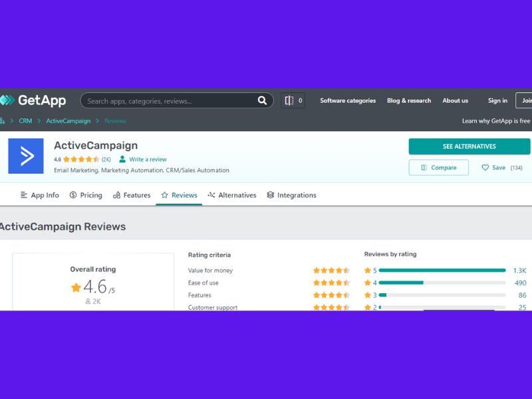532x399 pixels.
Task: Click the Overall rating label
Action: tap(93, 269)
